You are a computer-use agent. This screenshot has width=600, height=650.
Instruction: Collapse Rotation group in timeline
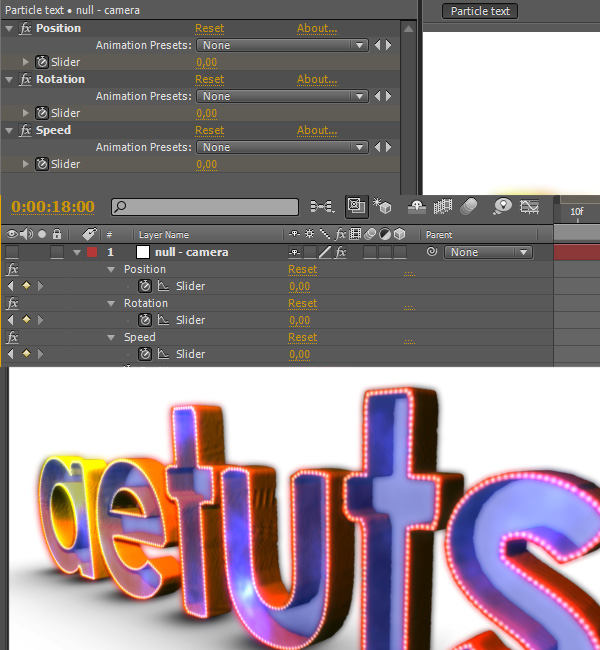pos(111,303)
